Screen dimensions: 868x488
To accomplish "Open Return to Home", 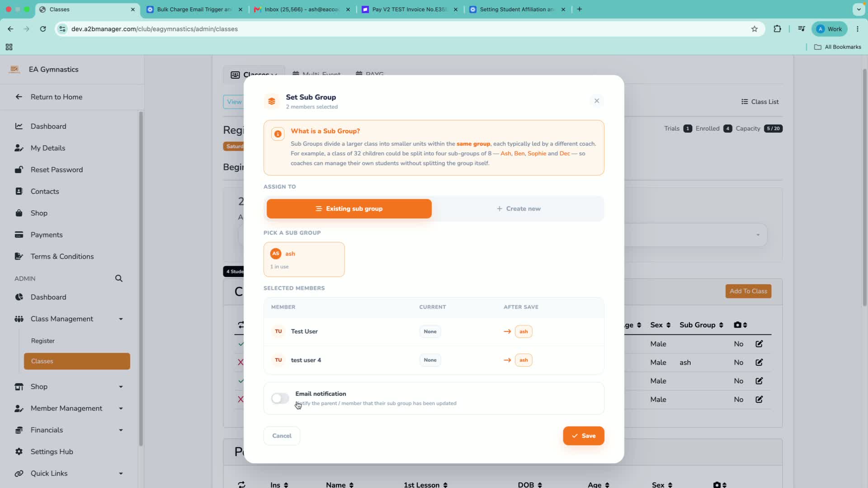I will coord(56,97).
